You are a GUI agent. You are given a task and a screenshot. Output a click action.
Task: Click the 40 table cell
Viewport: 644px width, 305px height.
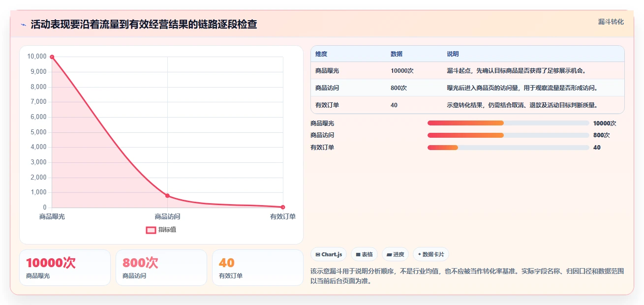click(x=394, y=105)
